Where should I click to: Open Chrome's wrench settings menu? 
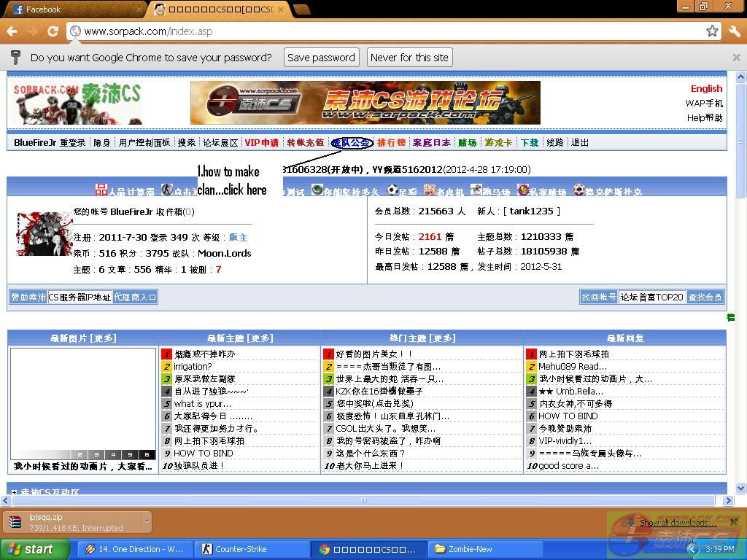tap(734, 31)
